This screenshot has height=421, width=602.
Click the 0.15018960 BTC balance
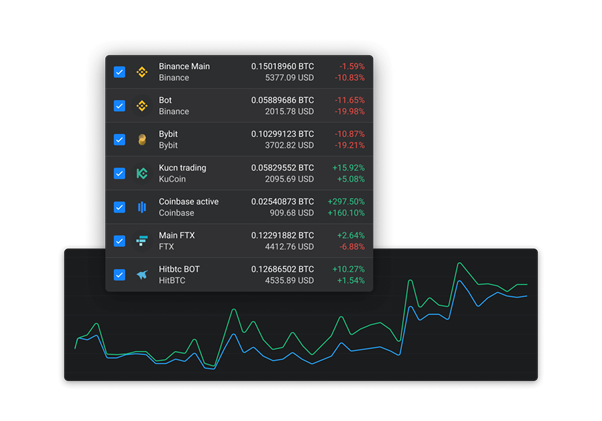282,67
